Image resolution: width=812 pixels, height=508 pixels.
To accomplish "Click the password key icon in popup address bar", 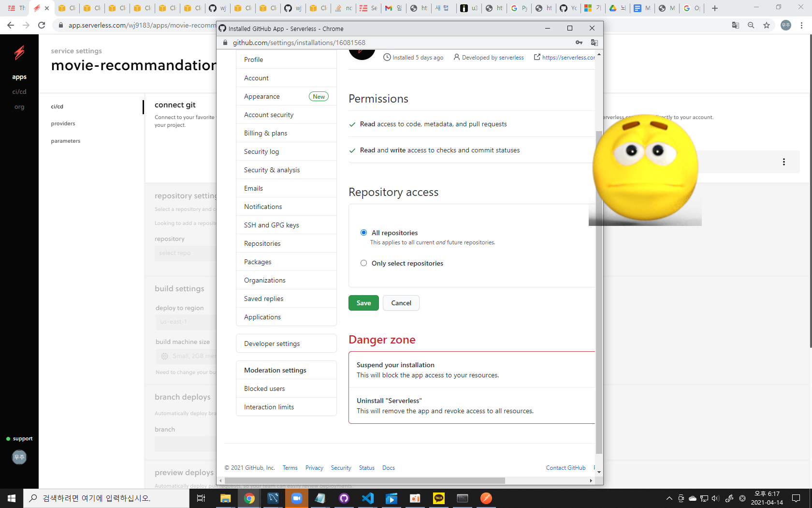I will pos(579,43).
